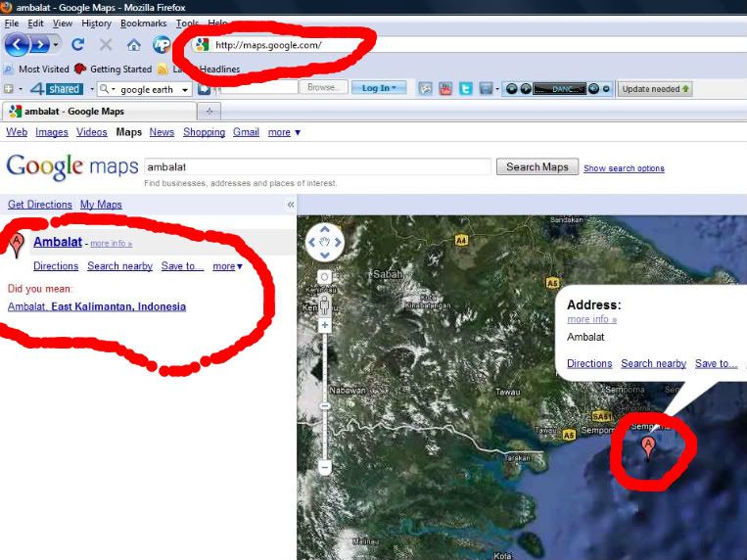
Task: Click the Google favicon in the address bar
Action: tap(202, 45)
